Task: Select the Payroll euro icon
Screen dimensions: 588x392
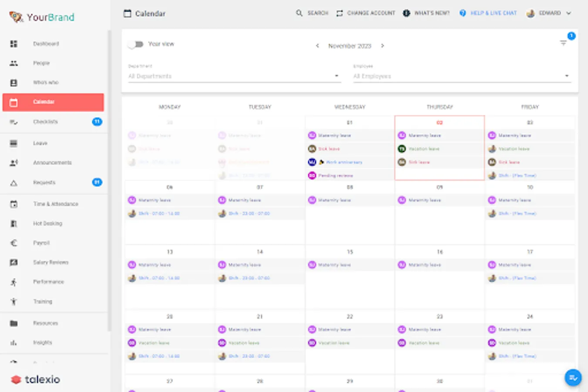Action: click(x=14, y=243)
